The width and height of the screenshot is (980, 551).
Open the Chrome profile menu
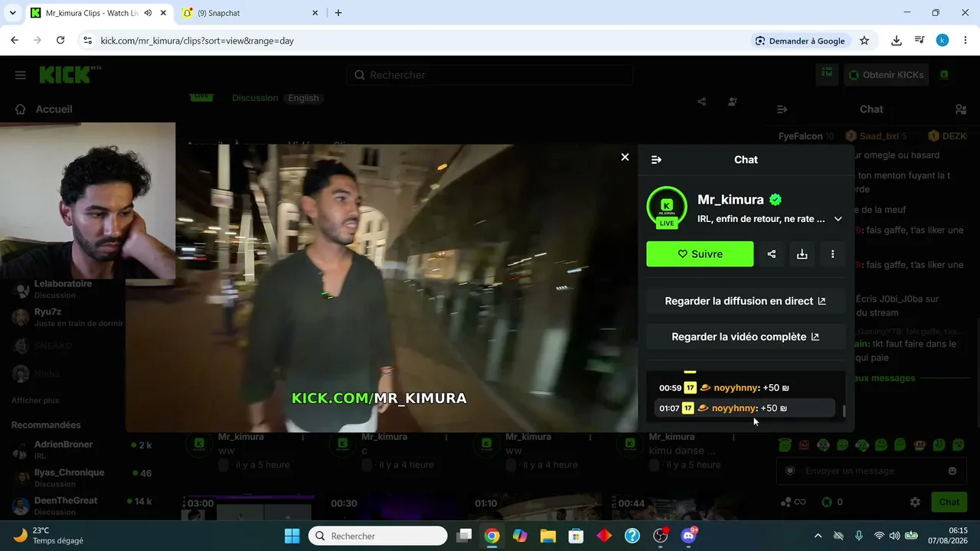(x=942, y=41)
